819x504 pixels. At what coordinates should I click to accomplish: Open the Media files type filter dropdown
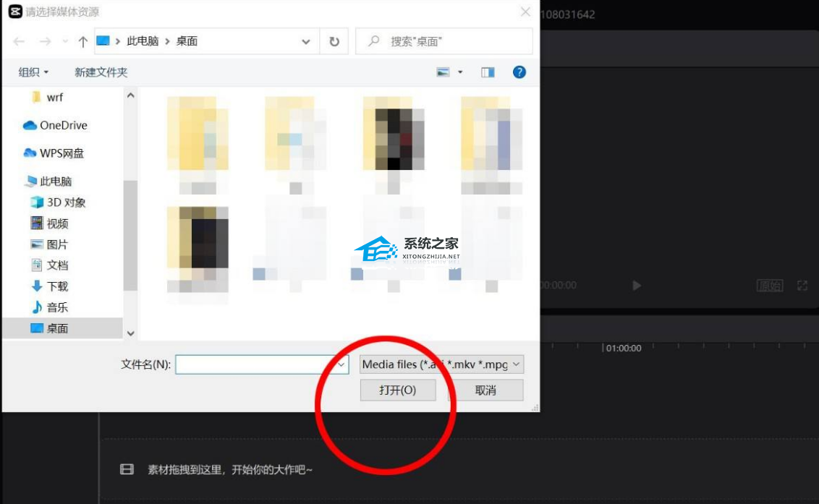pos(442,364)
